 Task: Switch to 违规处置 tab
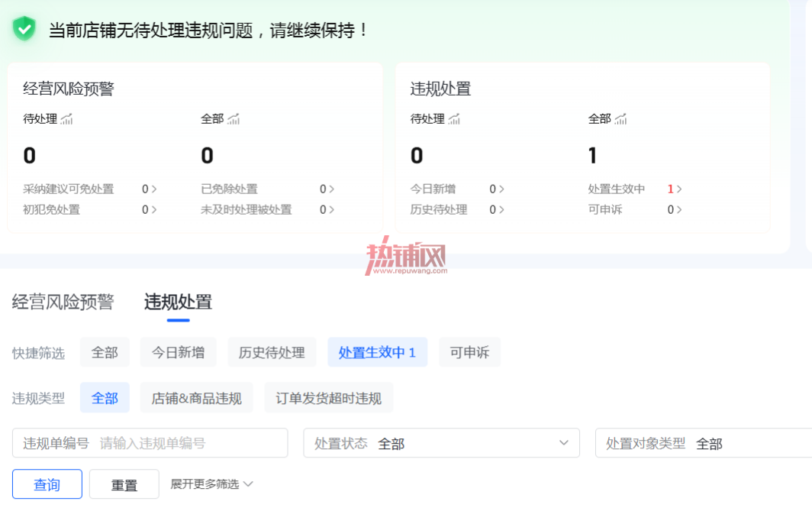(178, 302)
